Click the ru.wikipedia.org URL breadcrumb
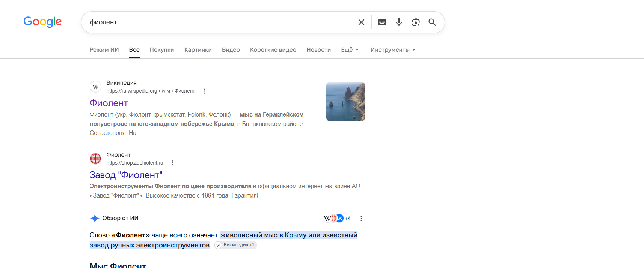Screen dimensions: 644x268 point(151,91)
